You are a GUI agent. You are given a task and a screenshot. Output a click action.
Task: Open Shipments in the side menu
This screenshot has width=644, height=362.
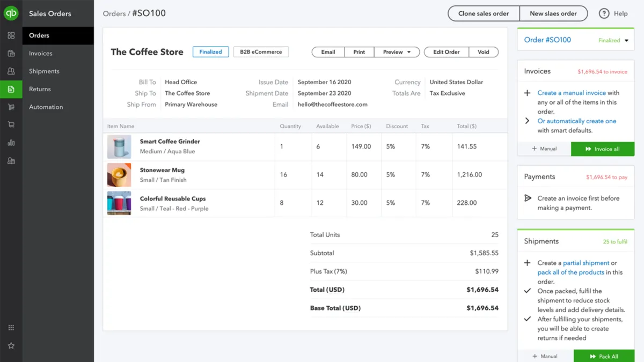[x=44, y=71]
